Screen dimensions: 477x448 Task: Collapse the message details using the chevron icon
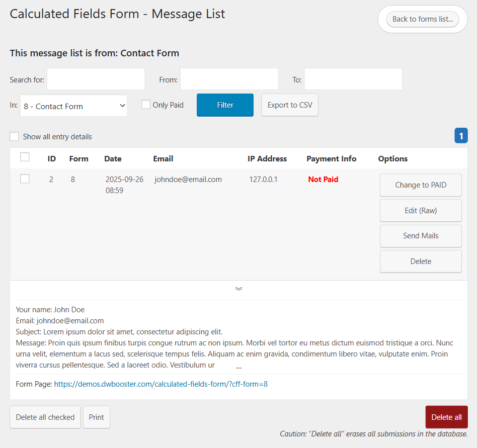click(x=238, y=289)
